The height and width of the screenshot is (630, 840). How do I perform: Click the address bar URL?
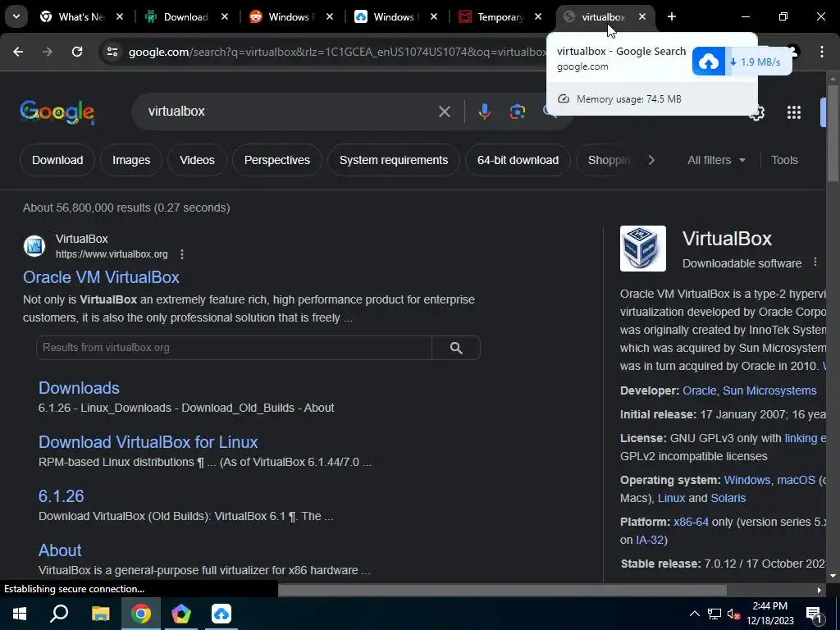pyautogui.click(x=337, y=52)
